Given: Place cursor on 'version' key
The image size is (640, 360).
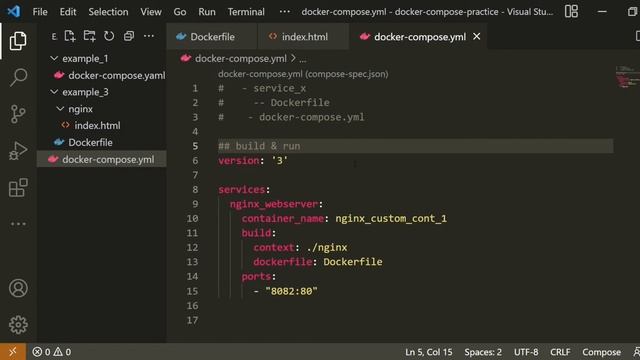Looking at the screenshot, I should pyautogui.click(x=239, y=161).
